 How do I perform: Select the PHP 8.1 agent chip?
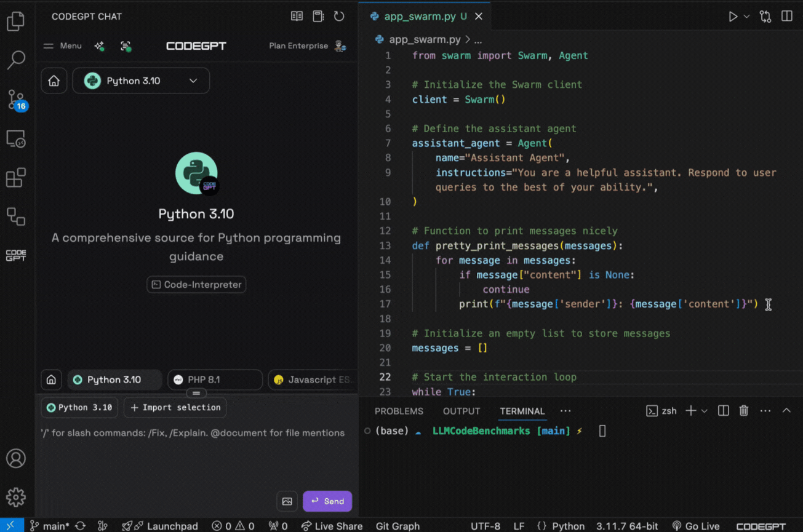click(x=215, y=380)
